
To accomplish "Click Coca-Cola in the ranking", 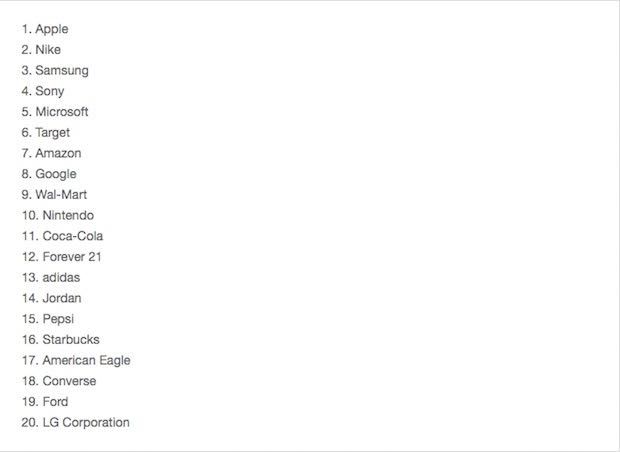I will (x=62, y=236).
